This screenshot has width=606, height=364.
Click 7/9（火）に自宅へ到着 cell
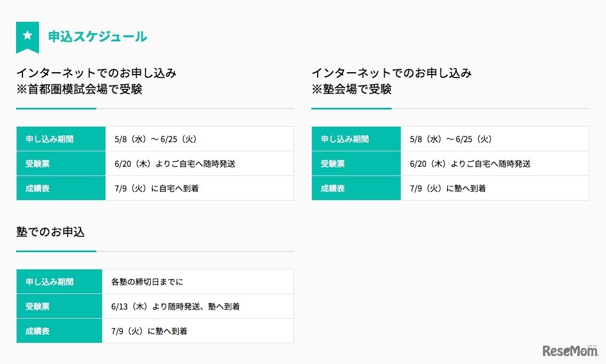157,188
